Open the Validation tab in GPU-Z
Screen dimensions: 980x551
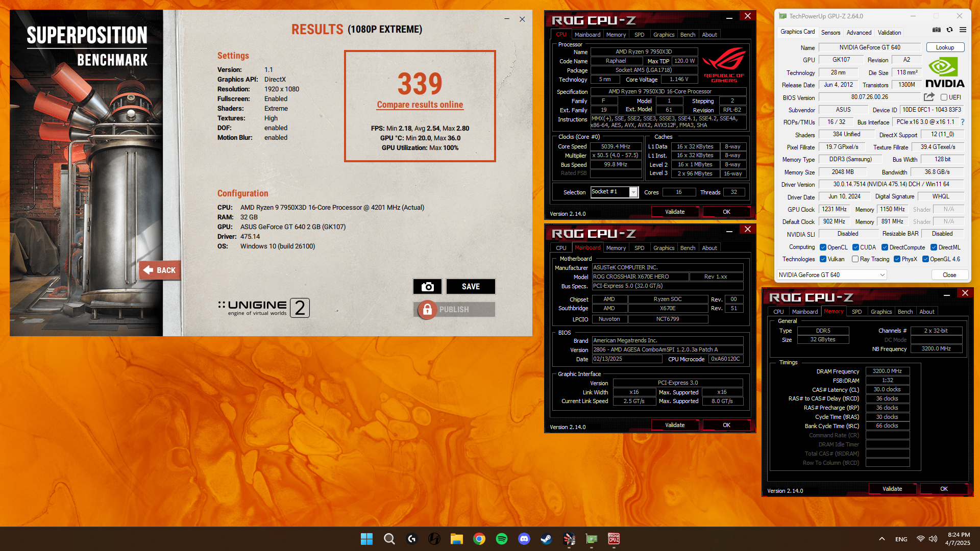click(889, 33)
